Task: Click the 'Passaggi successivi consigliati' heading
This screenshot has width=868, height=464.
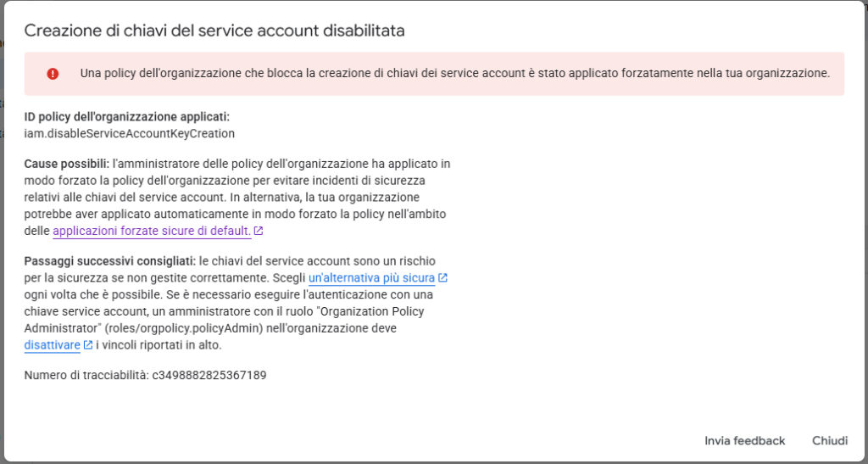Action: point(110,260)
